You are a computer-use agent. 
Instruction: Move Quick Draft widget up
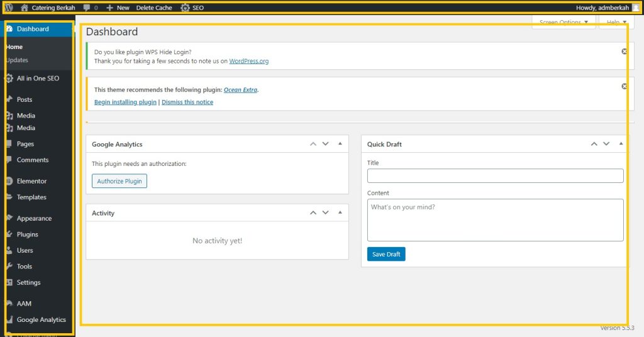[x=594, y=144]
